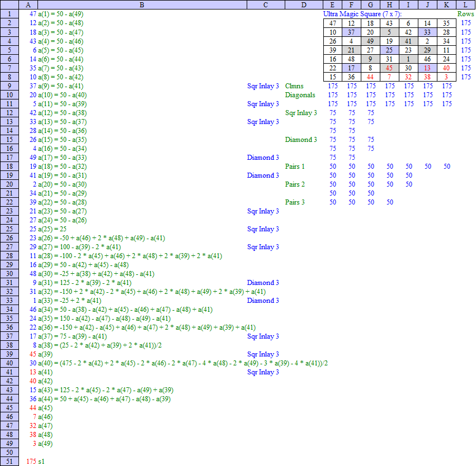This screenshot has width=476, height=466.
Task: Select the "Clmns" label cell
Action: pos(294,86)
